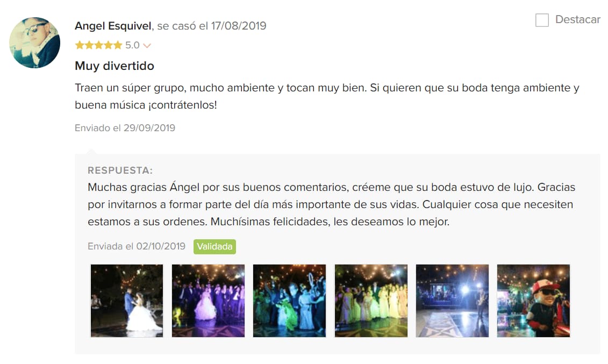Open the purple-lit dance floor photo
608x364 pixels.
[208, 301]
